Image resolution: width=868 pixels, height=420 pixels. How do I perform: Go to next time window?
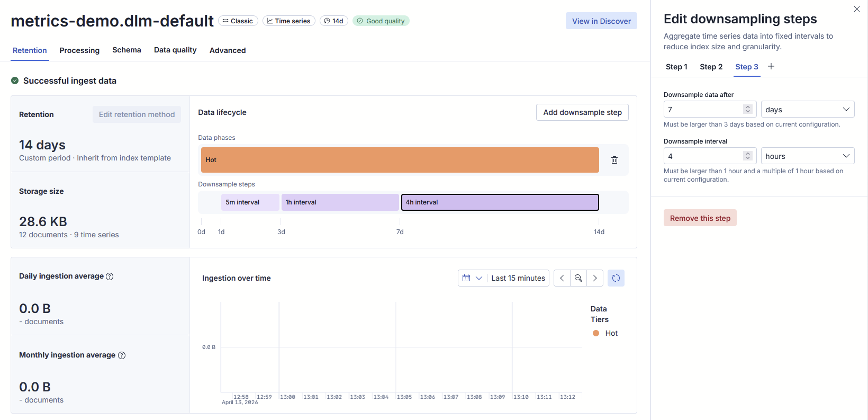(595, 278)
